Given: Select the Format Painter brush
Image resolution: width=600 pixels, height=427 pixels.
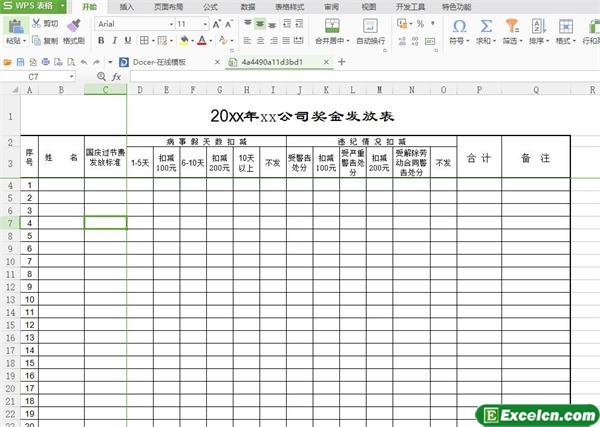Looking at the screenshot, I should click(73, 25).
